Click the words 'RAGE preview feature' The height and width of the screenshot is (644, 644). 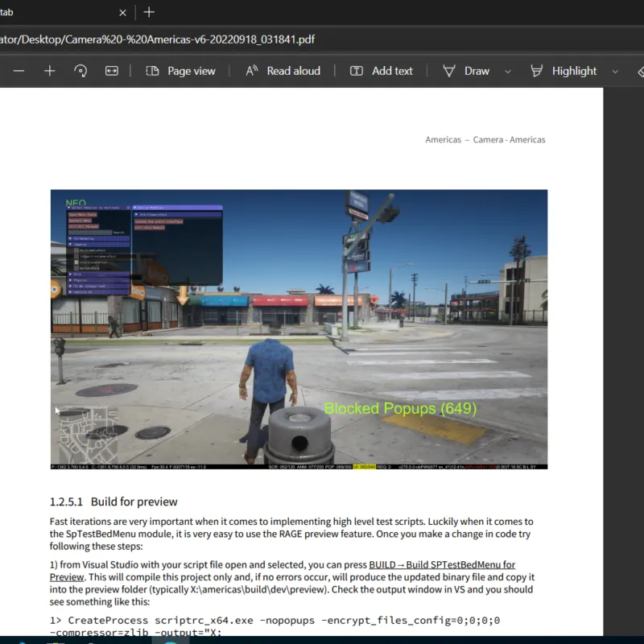(x=326, y=534)
